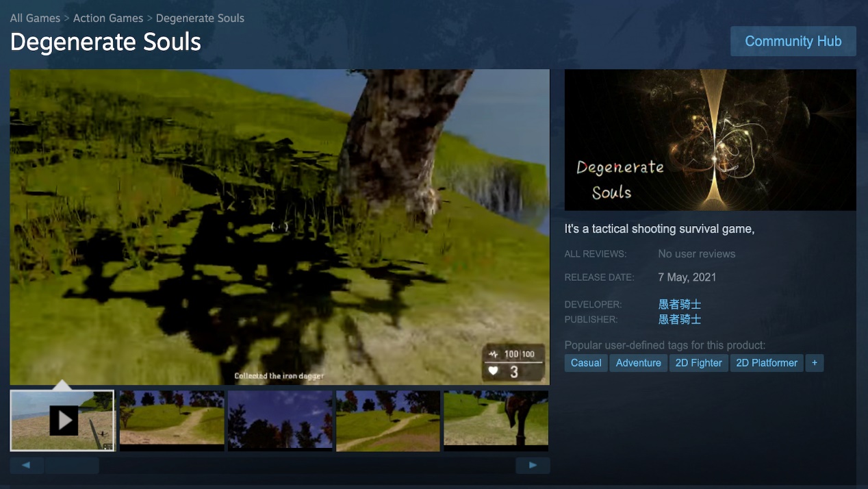
Task: Open the publisher 愚者骑士 link
Action: pyautogui.click(x=680, y=319)
